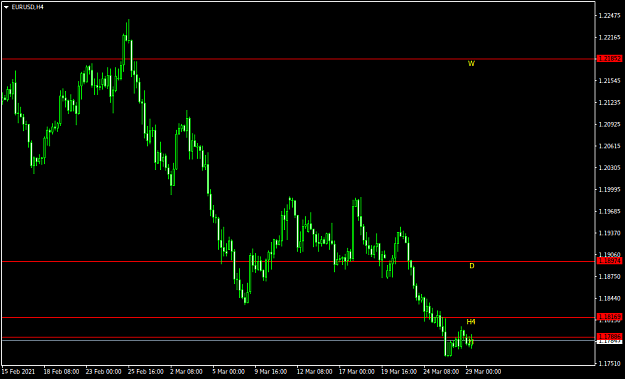Open the chart dropdown arrow beside EURUSD,H4
The width and height of the screenshot is (625, 379).
pos(6,7)
